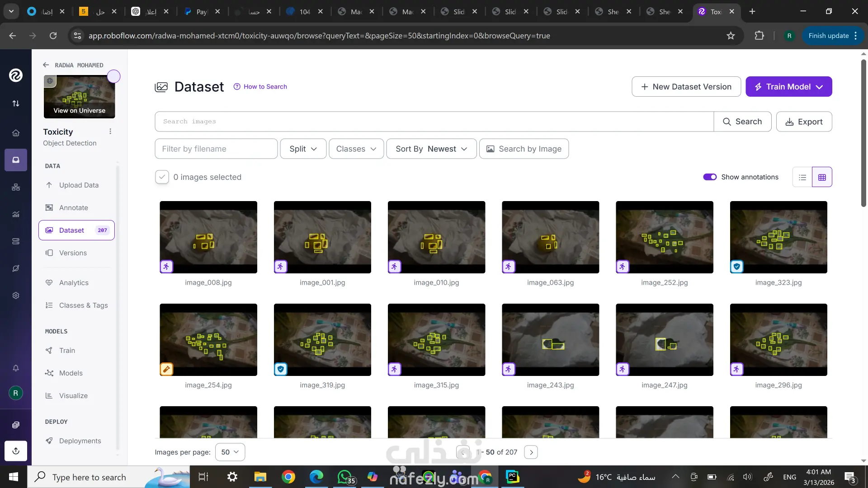Click approved badge on image_323.jpg
This screenshot has height=488, width=868.
(737, 267)
